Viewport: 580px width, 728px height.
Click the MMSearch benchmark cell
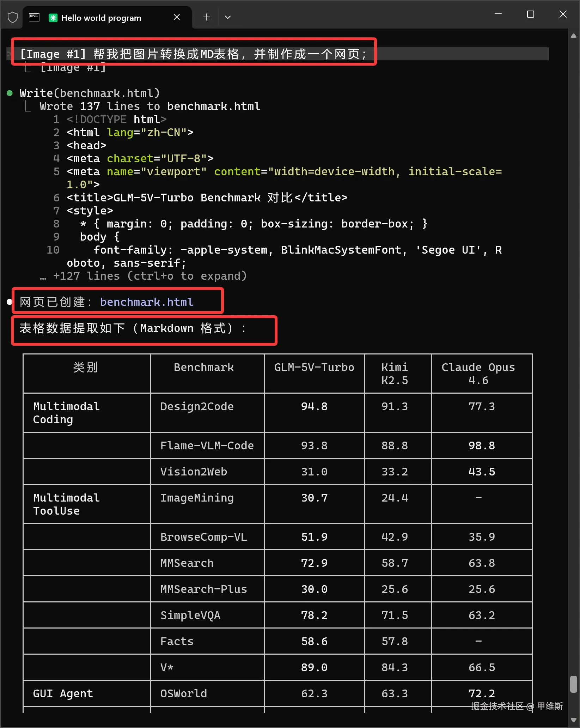click(207, 563)
